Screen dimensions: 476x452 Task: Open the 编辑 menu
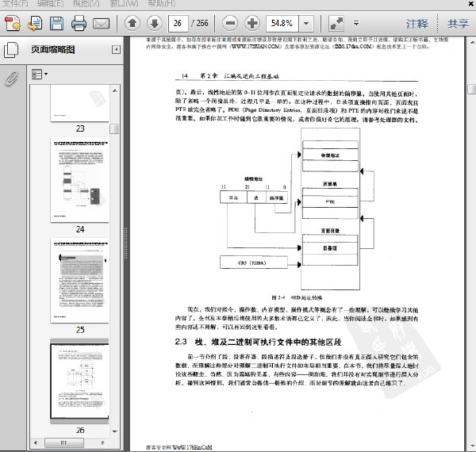click(50, 4)
